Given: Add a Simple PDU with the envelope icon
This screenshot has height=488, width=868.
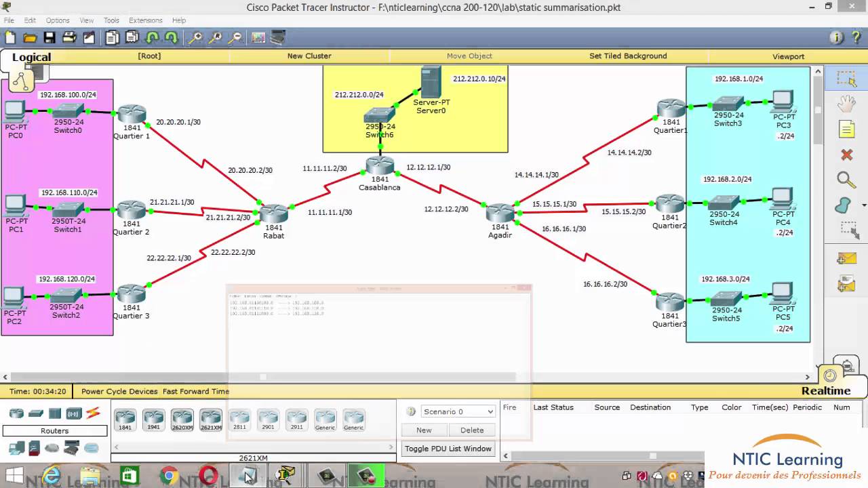Looking at the screenshot, I should click(x=846, y=258).
